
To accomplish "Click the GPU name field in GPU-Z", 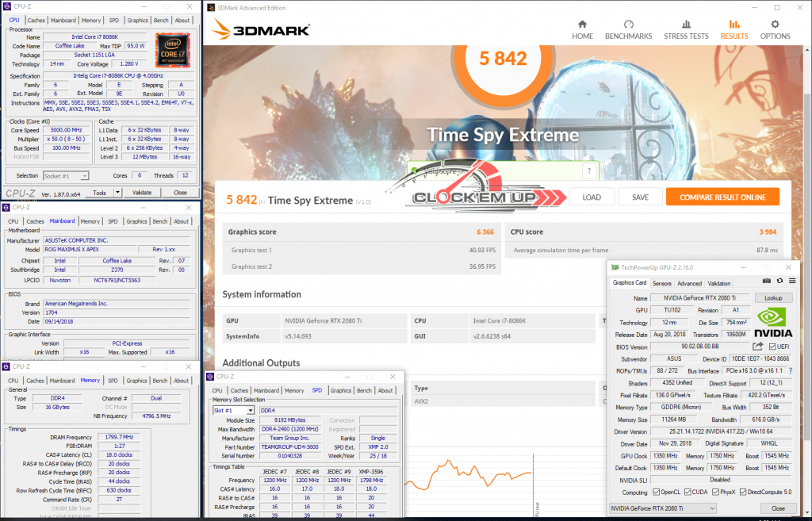I will [x=699, y=298].
